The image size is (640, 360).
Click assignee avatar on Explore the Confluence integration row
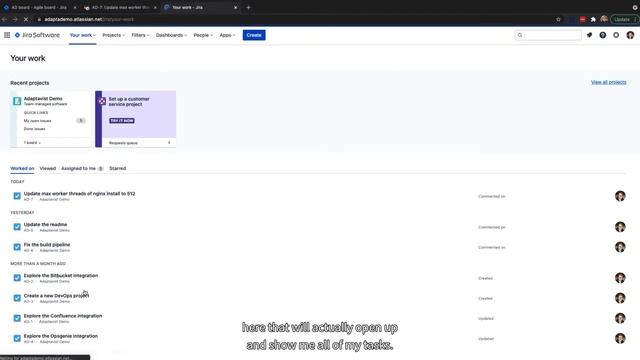tap(620, 318)
